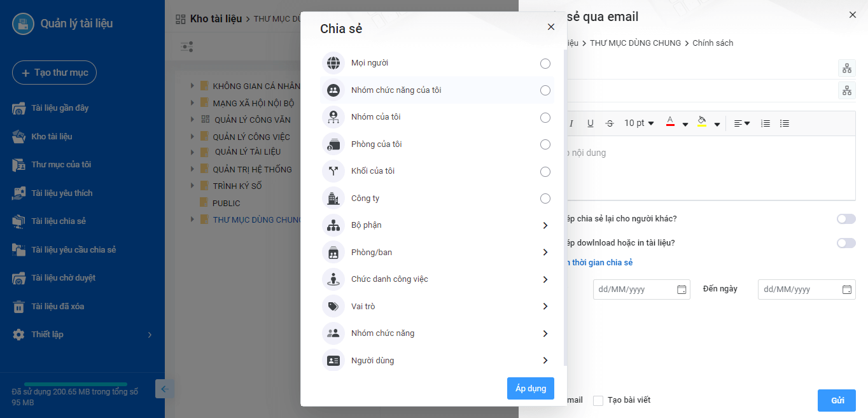Expand the Bộ phận sharing option

pos(437,225)
